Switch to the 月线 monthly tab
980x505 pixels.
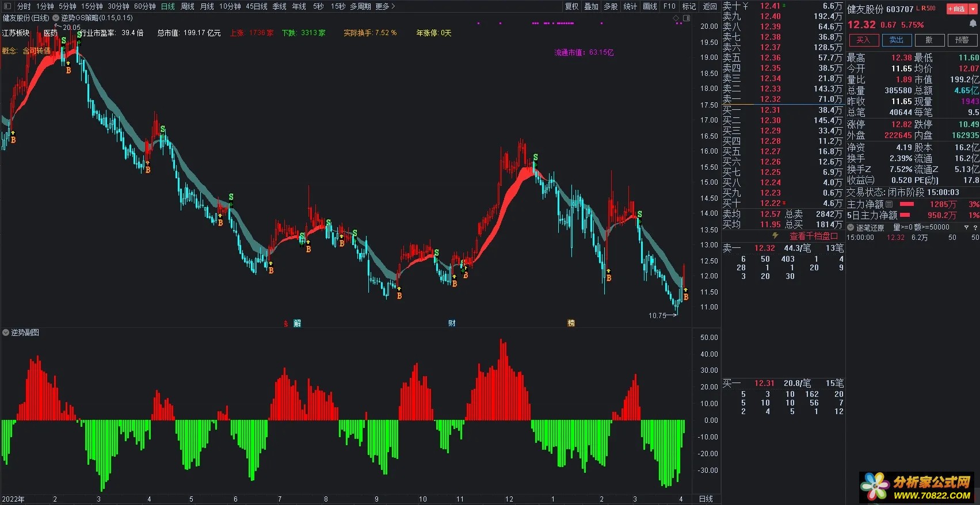[x=207, y=6]
